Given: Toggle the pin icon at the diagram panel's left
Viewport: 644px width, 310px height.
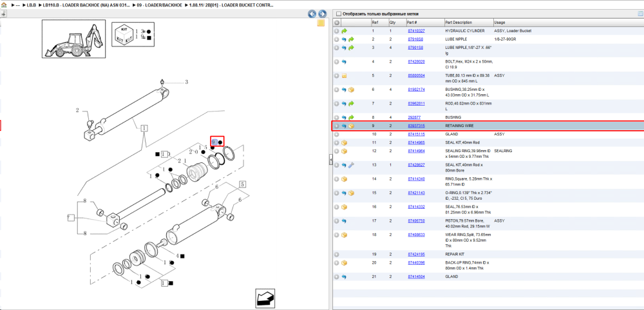Looking at the screenshot, I should pos(3,14).
